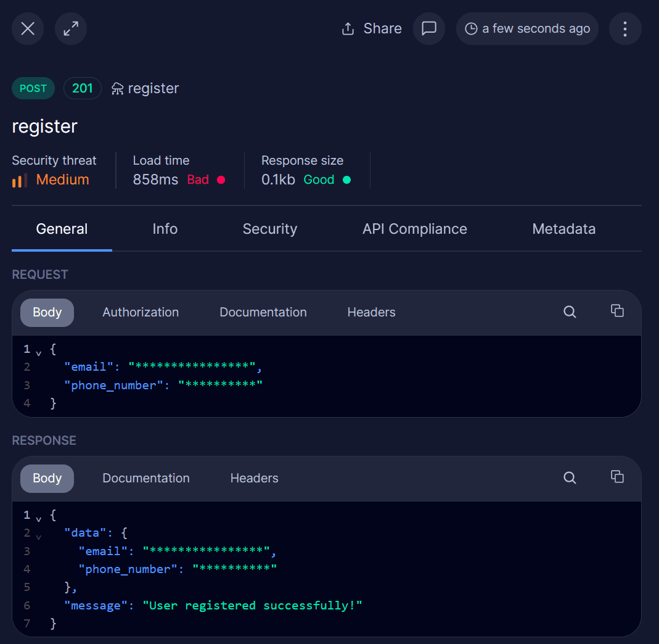Image resolution: width=659 pixels, height=644 pixels.
Task: Open the API Compliance tab
Action: 414,228
